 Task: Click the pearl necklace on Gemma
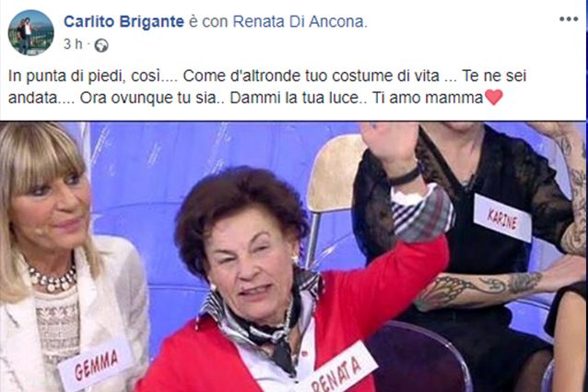tap(53, 279)
